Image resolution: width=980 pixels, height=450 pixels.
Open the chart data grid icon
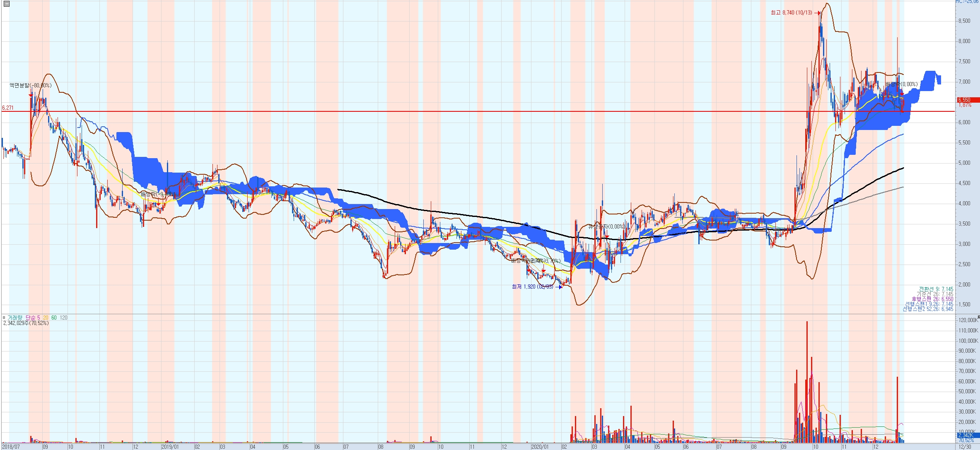point(6,4)
